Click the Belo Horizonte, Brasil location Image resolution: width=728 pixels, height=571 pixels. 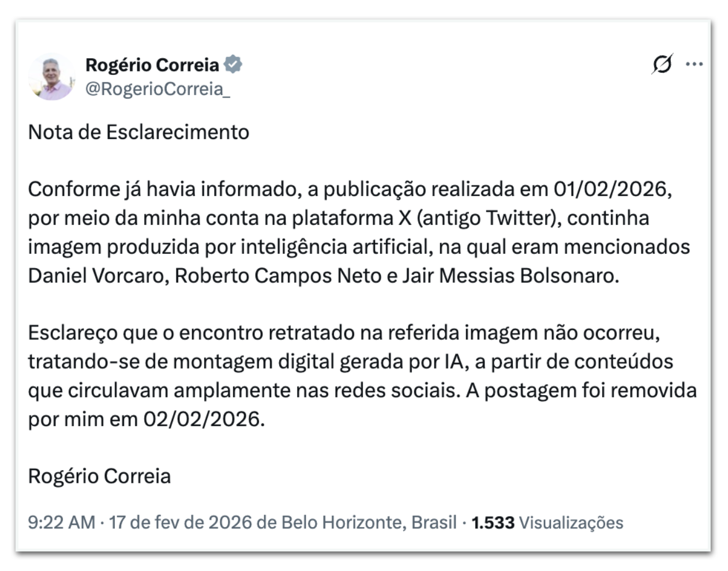369,523
